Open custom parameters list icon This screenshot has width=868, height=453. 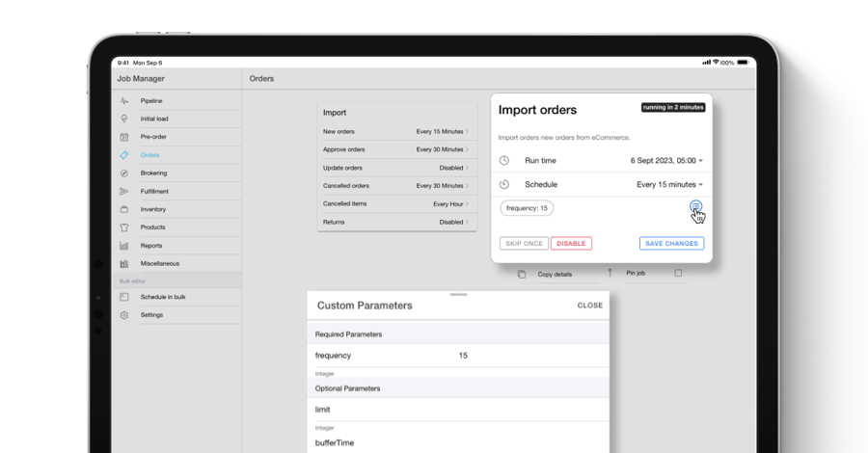tap(695, 207)
